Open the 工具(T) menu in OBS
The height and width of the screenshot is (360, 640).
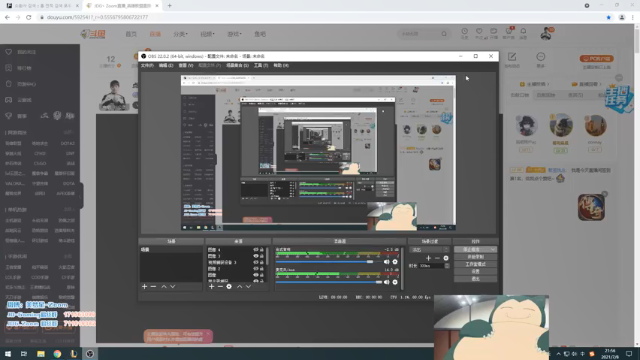coord(261,65)
